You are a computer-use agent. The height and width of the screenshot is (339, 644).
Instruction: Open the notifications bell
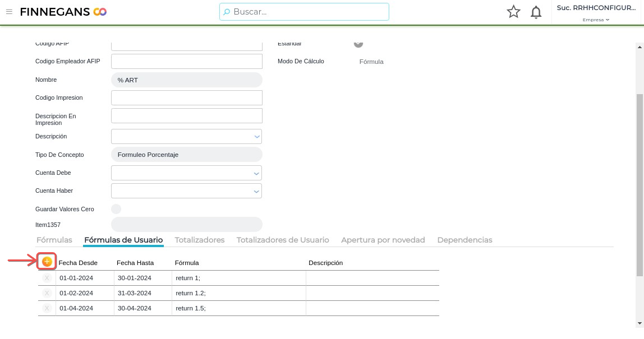(536, 12)
